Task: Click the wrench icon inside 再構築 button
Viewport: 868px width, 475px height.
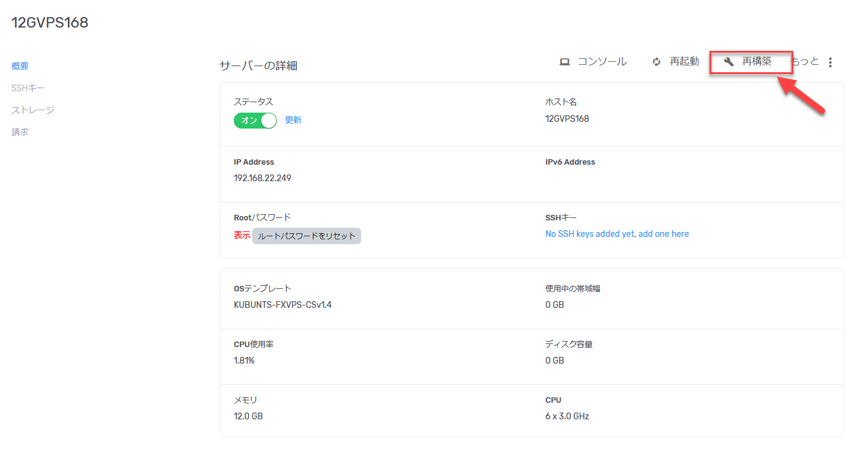Action: click(728, 61)
